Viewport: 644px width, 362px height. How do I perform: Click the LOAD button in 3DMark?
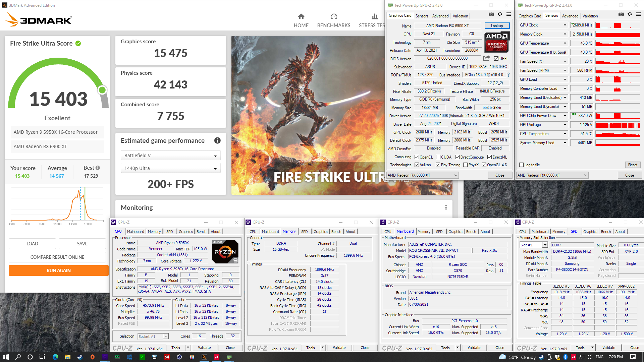[32, 244]
